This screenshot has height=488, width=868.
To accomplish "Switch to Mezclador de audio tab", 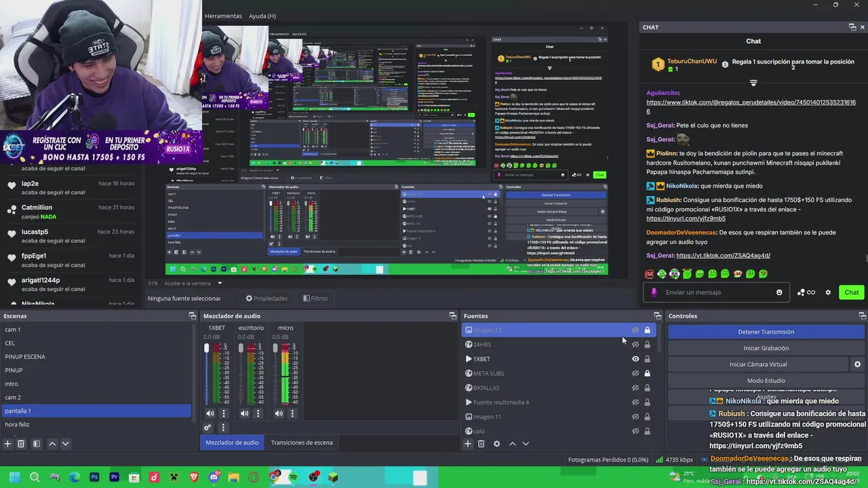I will (x=232, y=443).
